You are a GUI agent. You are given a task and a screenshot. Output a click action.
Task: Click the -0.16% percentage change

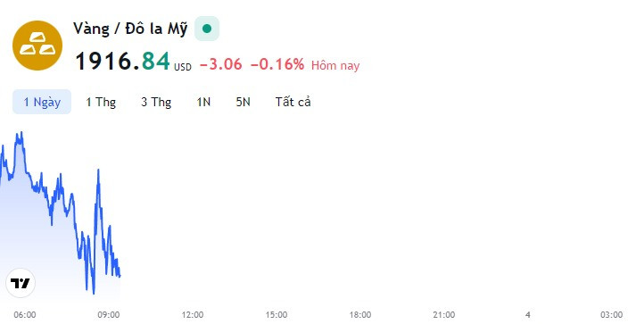click(277, 64)
